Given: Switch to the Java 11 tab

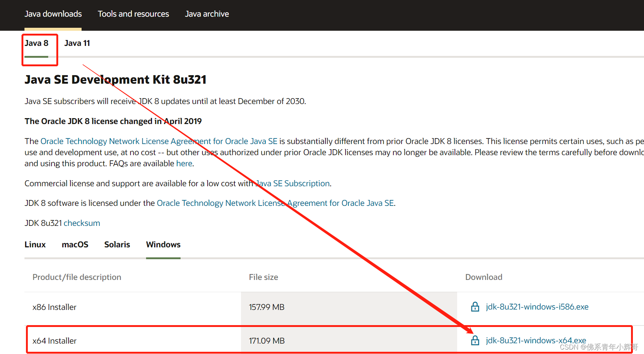Looking at the screenshot, I should click(77, 43).
